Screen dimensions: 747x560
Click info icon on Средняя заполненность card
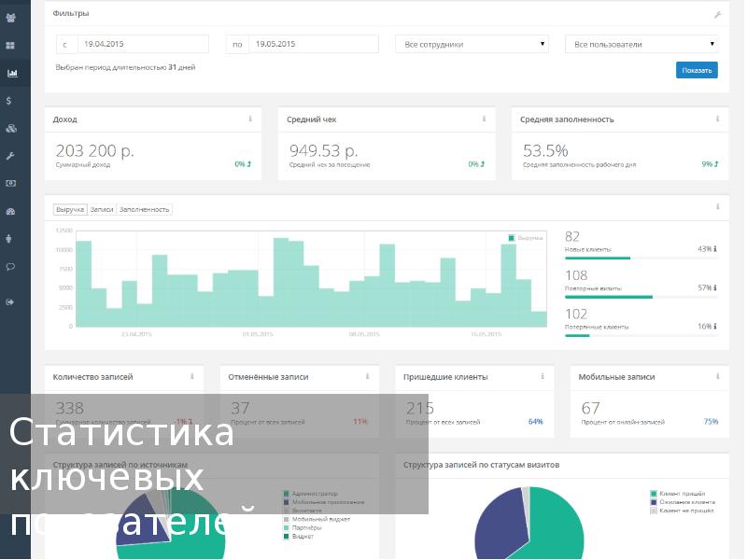717,119
